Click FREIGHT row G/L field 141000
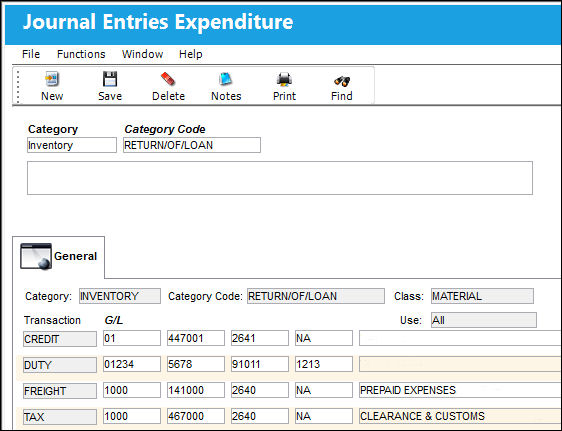The height and width of the screenshot is (431, 562). 196,390
